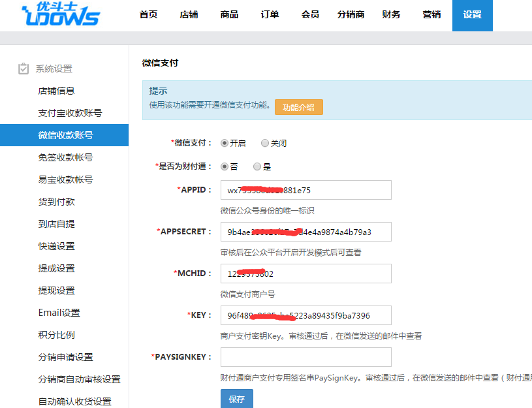
Task: Focus the APPID input field
Action: coord(305,190)
